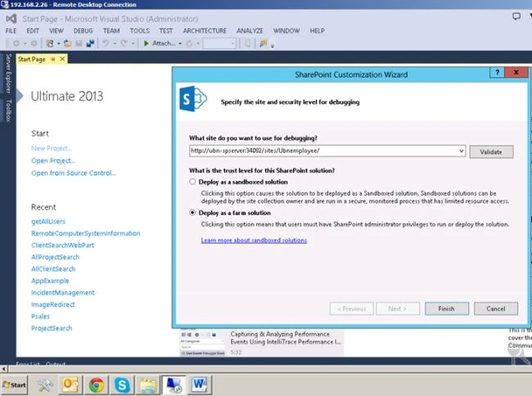Click the Redo toolbar icon
The image size is (532, 396).
(x=124, y=43)
